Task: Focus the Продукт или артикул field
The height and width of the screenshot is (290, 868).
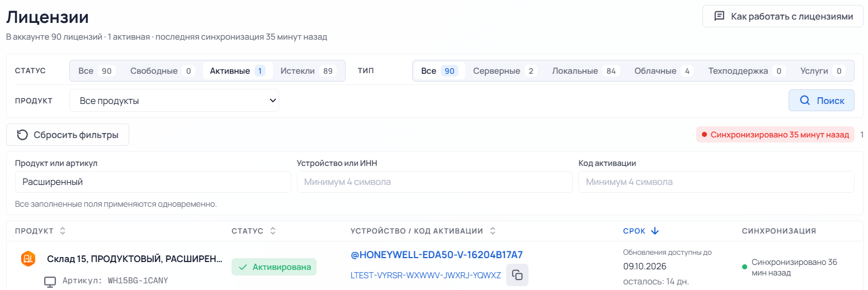Action: 153,182
